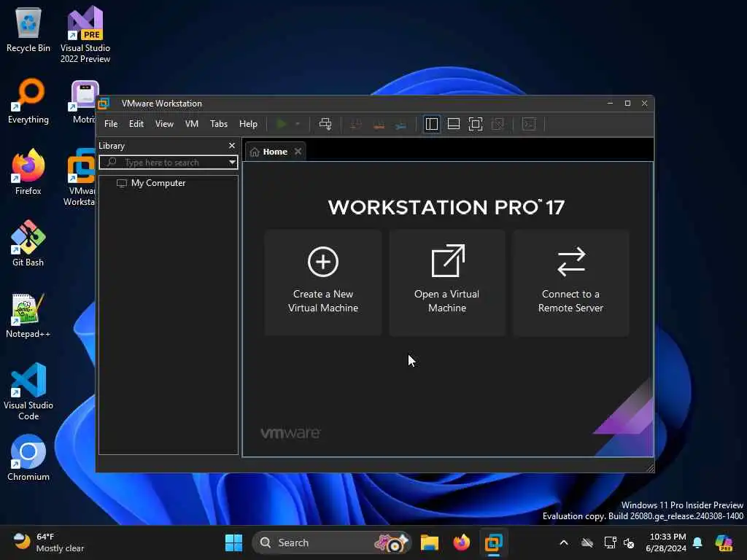Click the revert snapshot toolbar icon
This screenshot has width=747, height=560.
coord(379,125)
